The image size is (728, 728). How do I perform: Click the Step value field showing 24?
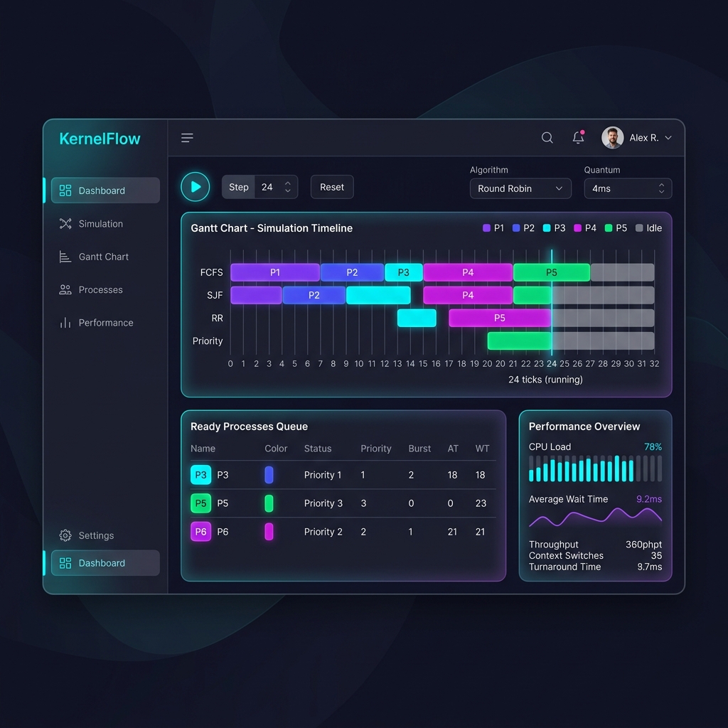click(267, 187)
